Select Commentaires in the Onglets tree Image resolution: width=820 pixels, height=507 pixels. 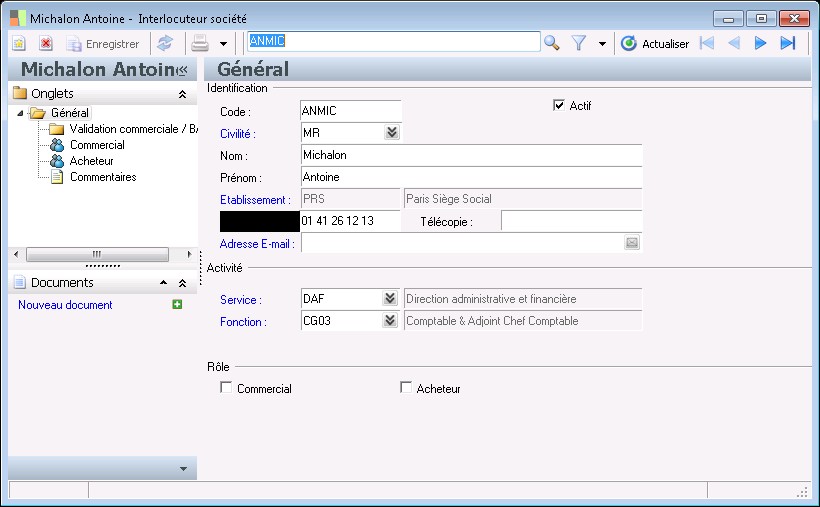(x=103, y=177)
